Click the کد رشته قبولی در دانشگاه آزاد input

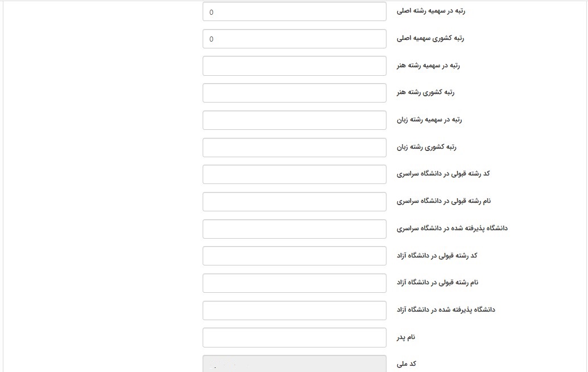(294, 256)
